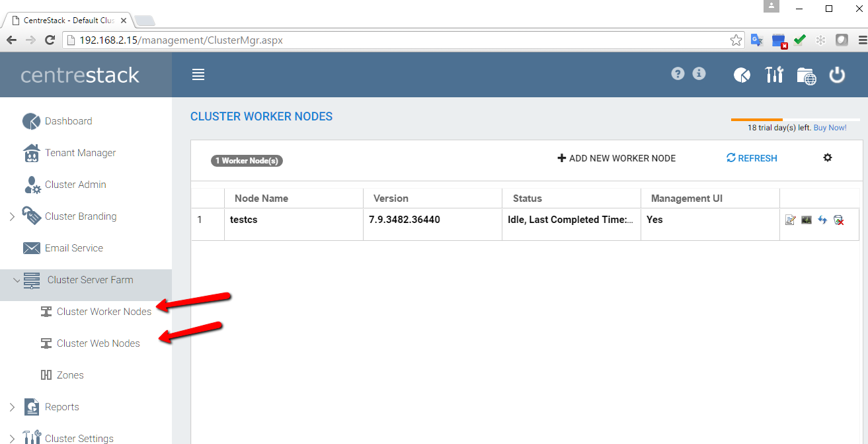Click the Cluster Admin user-gear icon

[x=32, y=185]
